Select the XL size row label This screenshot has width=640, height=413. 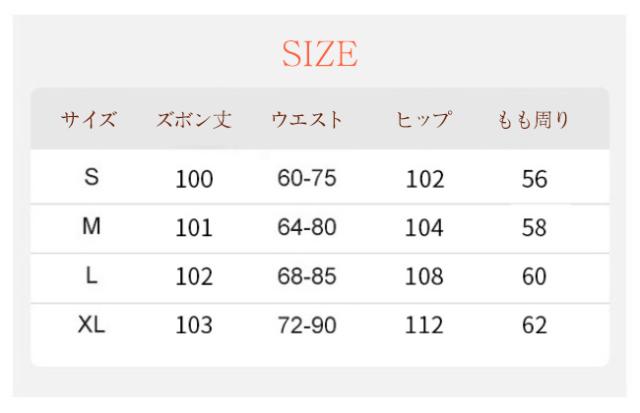click(91, 325)
